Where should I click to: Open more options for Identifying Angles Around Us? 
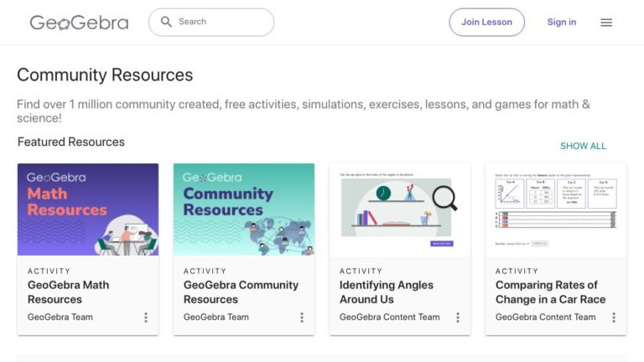(458, 318)
